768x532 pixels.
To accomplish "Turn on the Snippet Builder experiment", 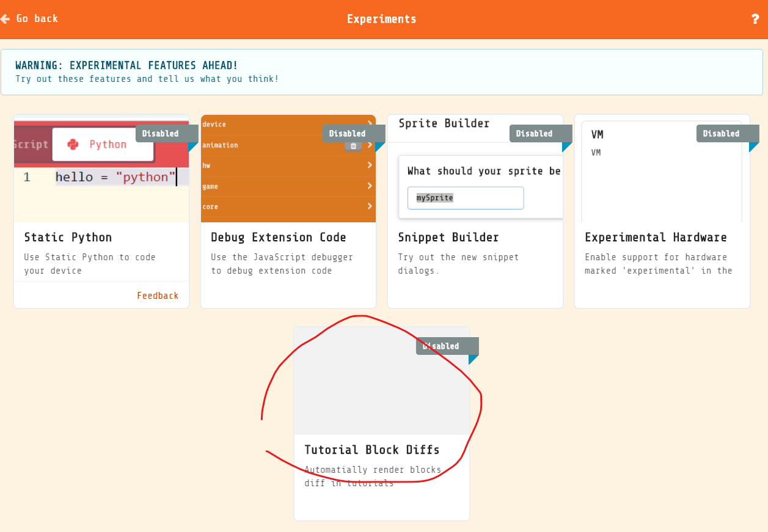I will [x=534, y=133].
